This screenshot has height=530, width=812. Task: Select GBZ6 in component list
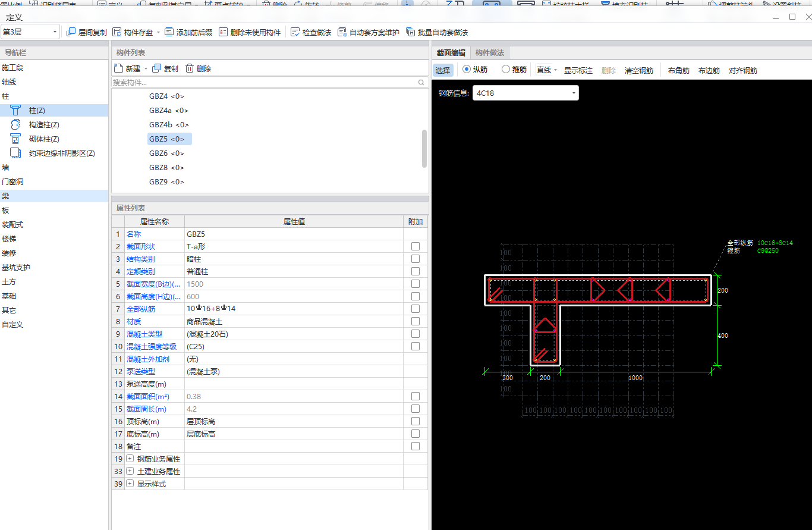coord(166,153)
